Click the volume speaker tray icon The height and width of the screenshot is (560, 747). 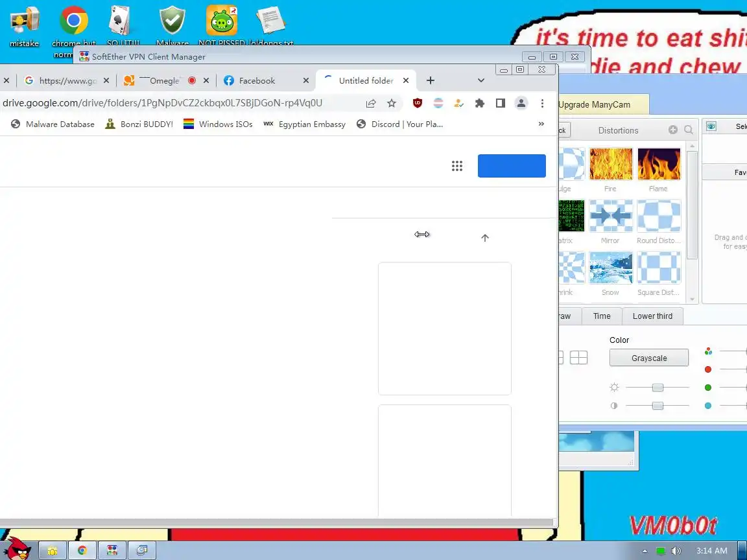[x=676, y=551]
